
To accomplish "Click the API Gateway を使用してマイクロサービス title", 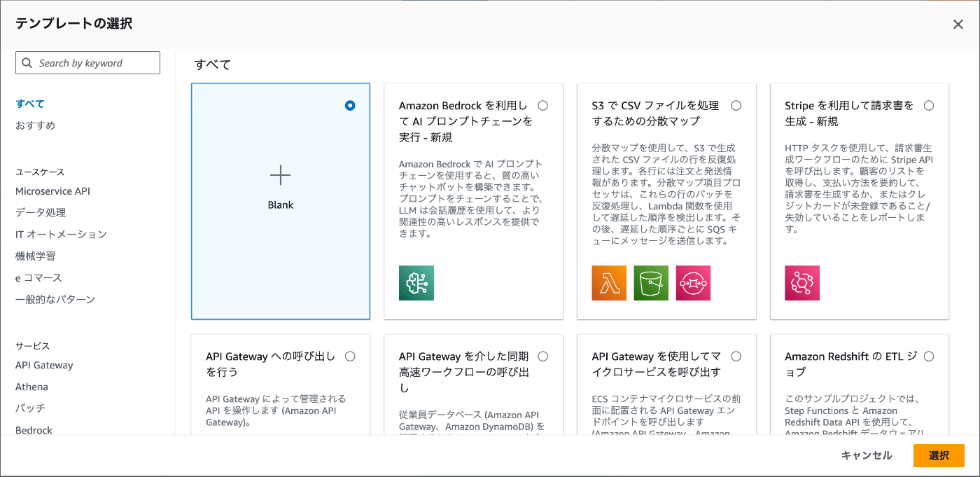I will (x=657, y=364).
